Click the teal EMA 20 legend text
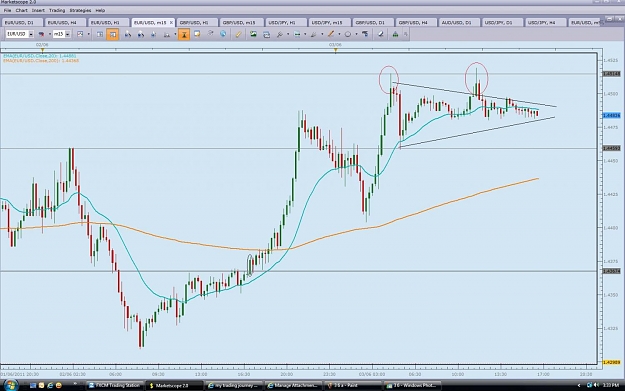625x391 pixels. click(x=40, y=56)
